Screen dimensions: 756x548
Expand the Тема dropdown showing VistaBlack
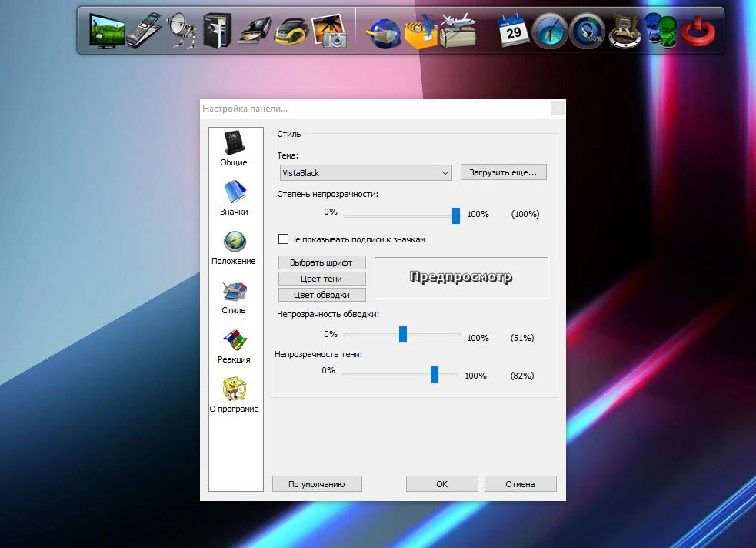pos(365,172)
